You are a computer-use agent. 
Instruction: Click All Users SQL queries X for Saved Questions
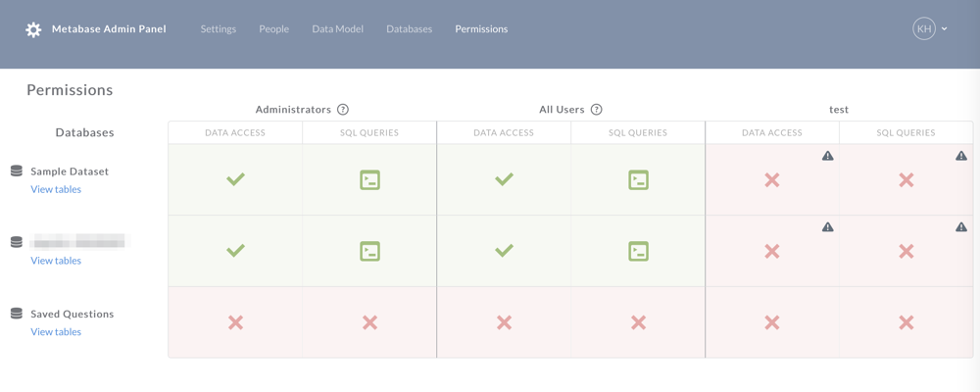point(638,322)
